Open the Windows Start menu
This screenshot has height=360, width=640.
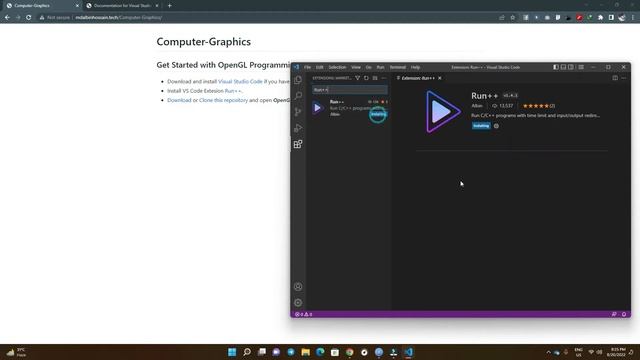232,352
